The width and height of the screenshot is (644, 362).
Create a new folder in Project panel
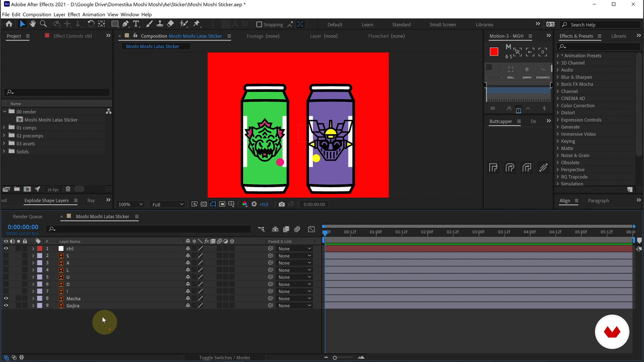click(x=17, y=189)
